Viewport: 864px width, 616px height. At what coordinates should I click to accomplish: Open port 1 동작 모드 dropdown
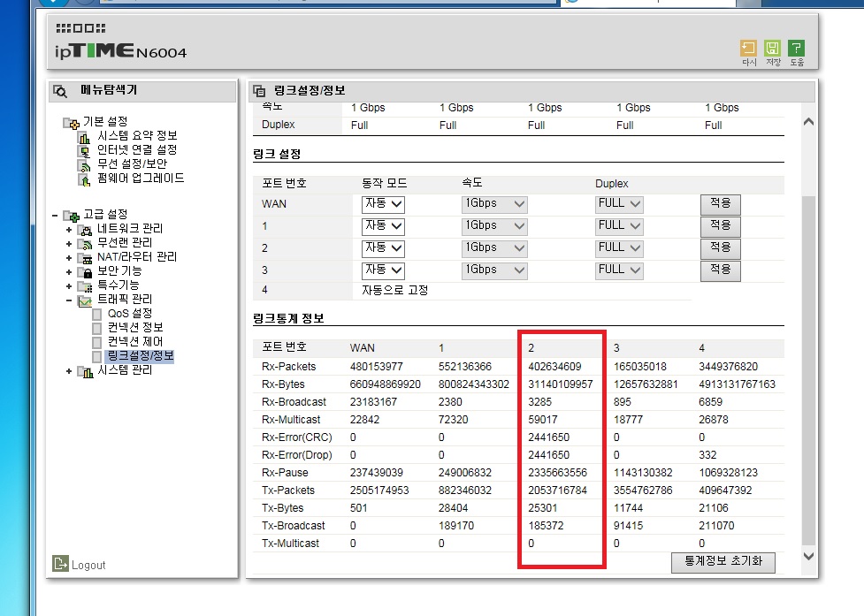383,226
